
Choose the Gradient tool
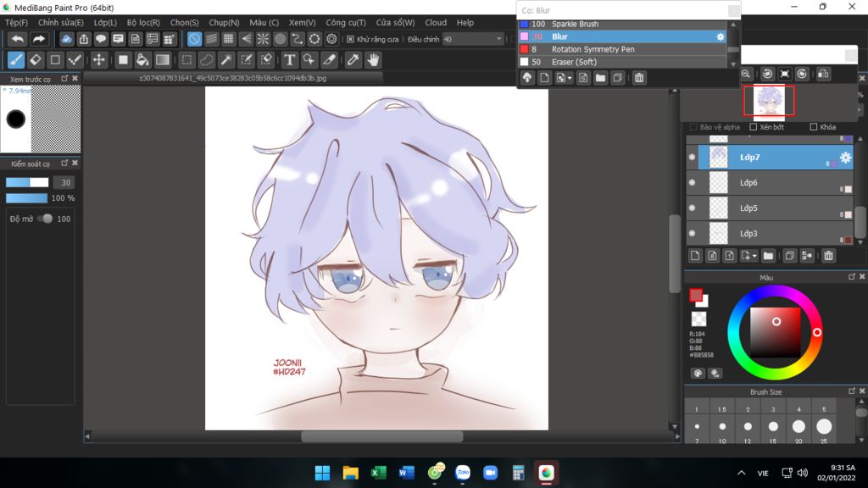[162, 60]
